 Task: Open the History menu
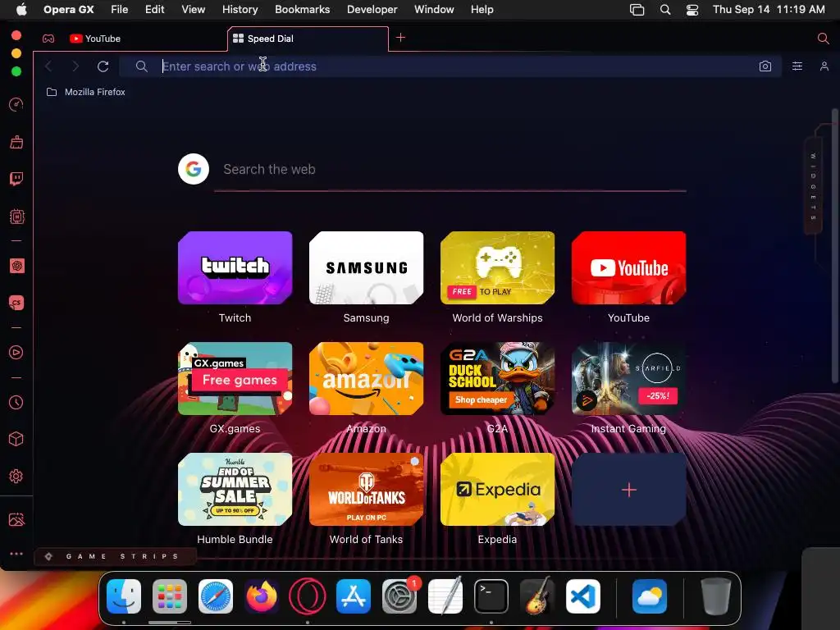click(x=240, y=10)
